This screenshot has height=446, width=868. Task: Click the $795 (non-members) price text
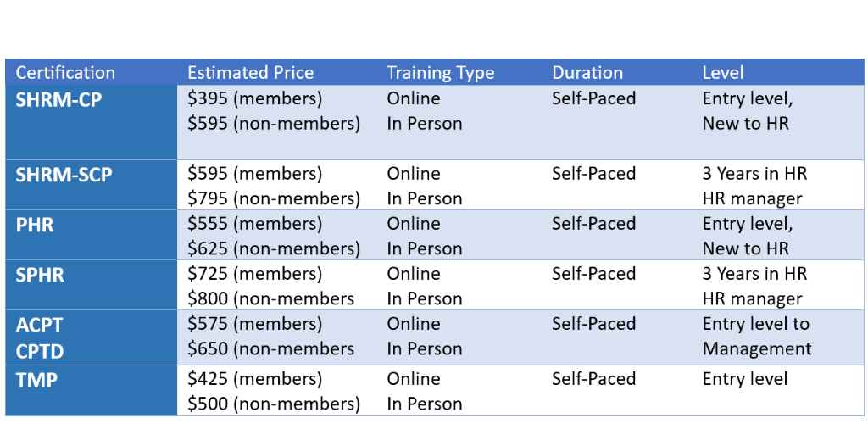(x=274, y=199)
